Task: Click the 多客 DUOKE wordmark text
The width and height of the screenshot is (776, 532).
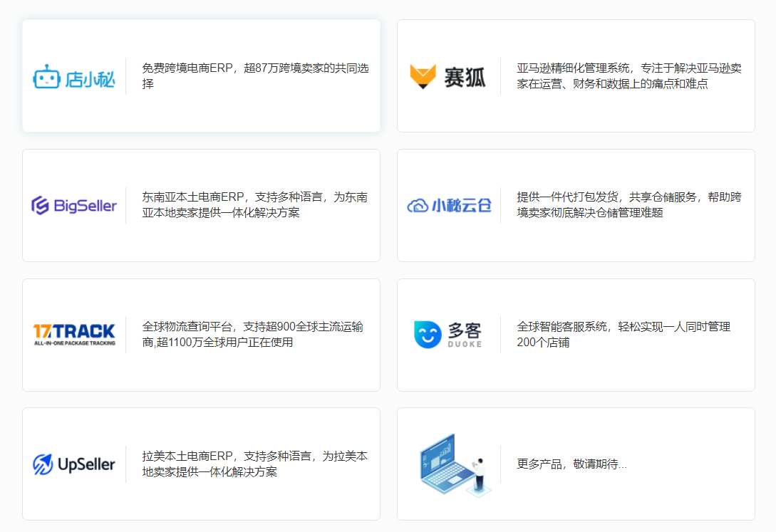Action: click(x=465, y=335)
